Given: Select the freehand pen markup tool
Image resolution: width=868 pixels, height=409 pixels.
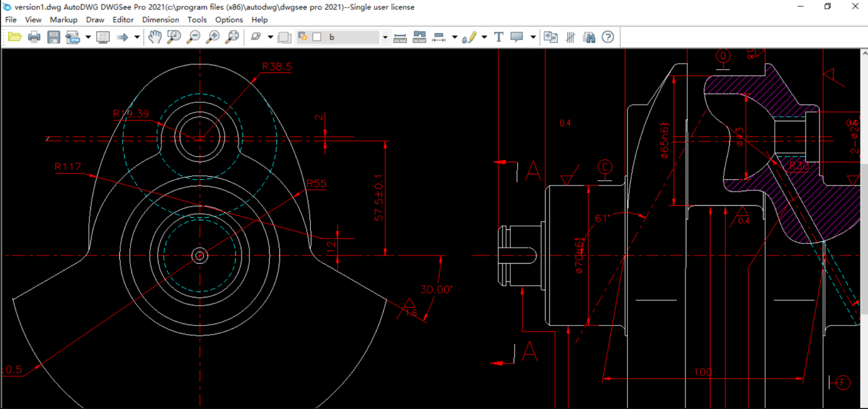Looking at the screenshot, I should (469, 37).
